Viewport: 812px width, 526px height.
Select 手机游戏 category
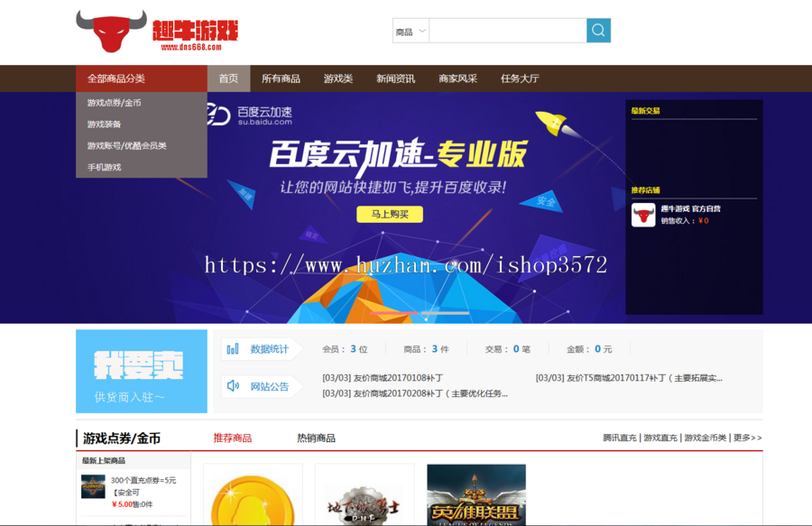(104, 167)
